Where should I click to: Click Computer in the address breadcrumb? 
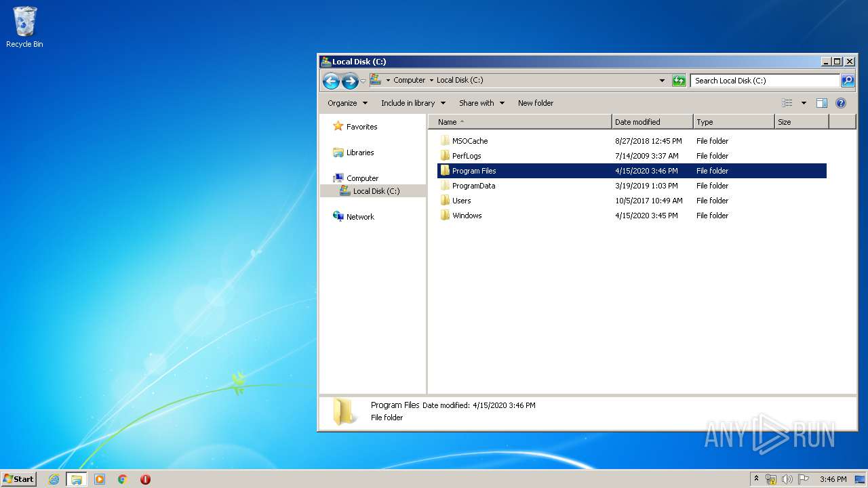pos(410,80)
